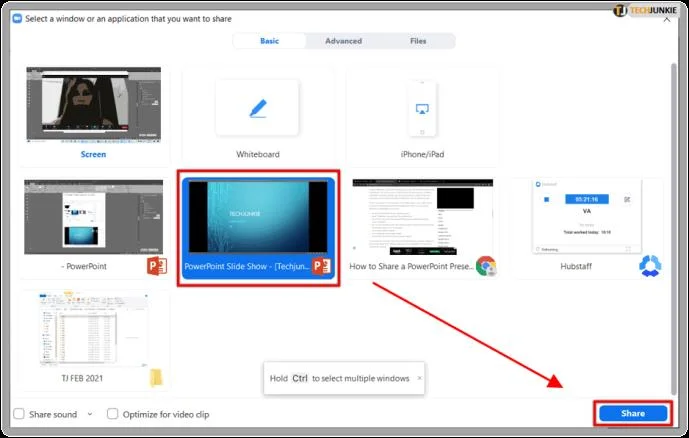Enable the Share sound checkbox
This screenshot has height=438, width=689.
tap(19, 414)
